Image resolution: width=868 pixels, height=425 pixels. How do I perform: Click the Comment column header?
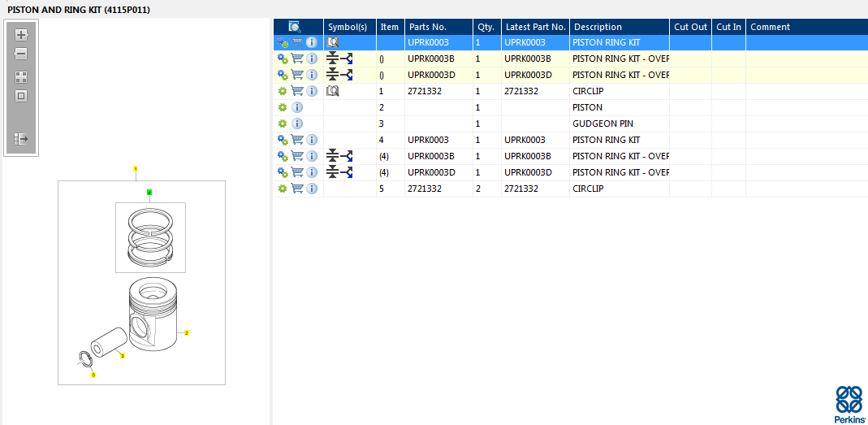click(770, 27)
